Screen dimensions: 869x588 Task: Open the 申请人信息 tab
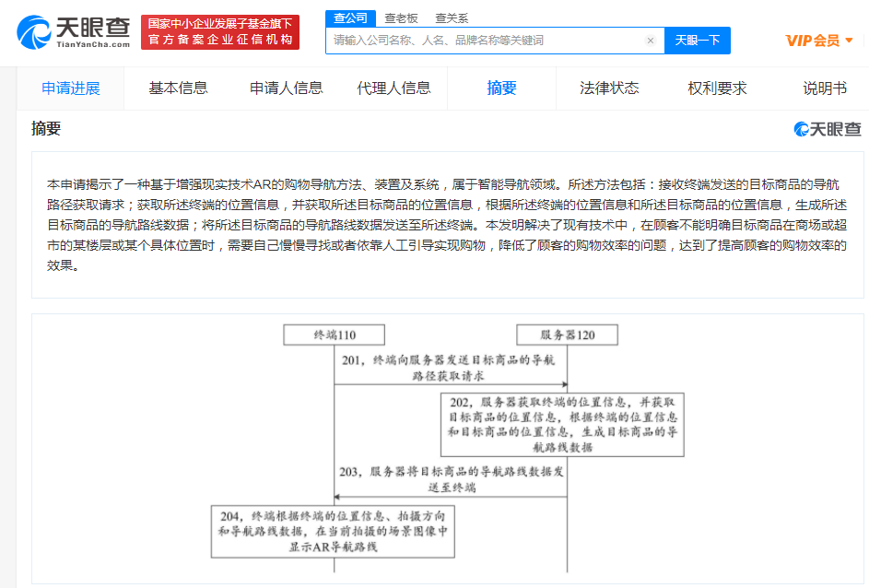click(286, 88)
